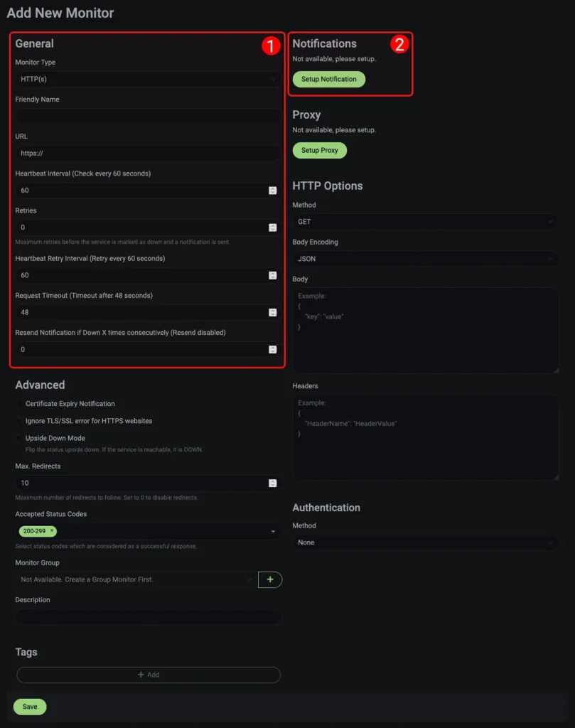Image resolution: width=575 pixels, height=728 pixels.
Task: Open the Authentication Method dropdown
Action: pos(425,542)
